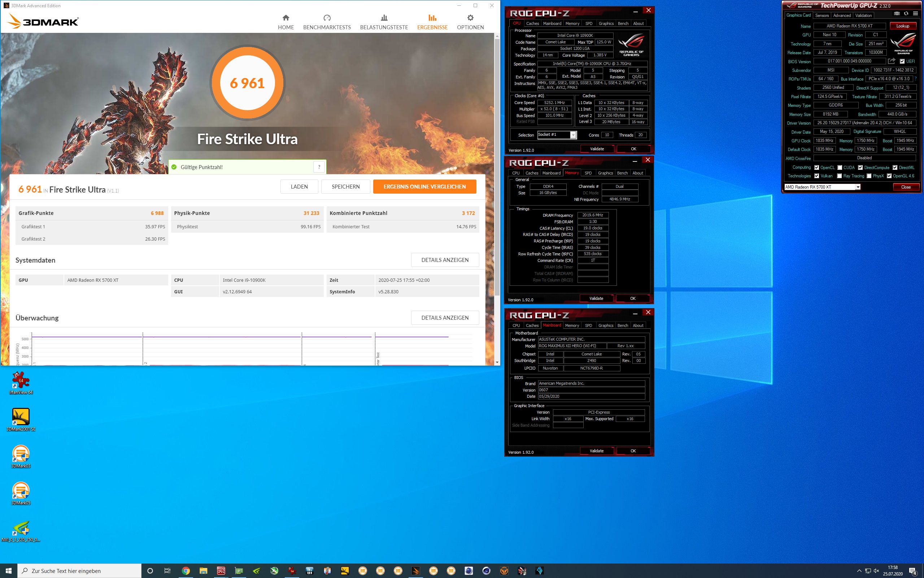Open the 3DMark05 desktop shortcut

pyautogui.click(x=21, y=493)
